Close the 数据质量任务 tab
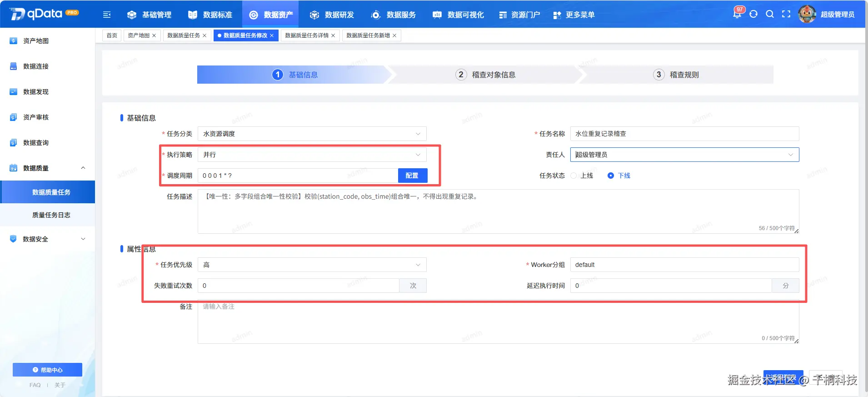868x397 pixels. (205, 35)
